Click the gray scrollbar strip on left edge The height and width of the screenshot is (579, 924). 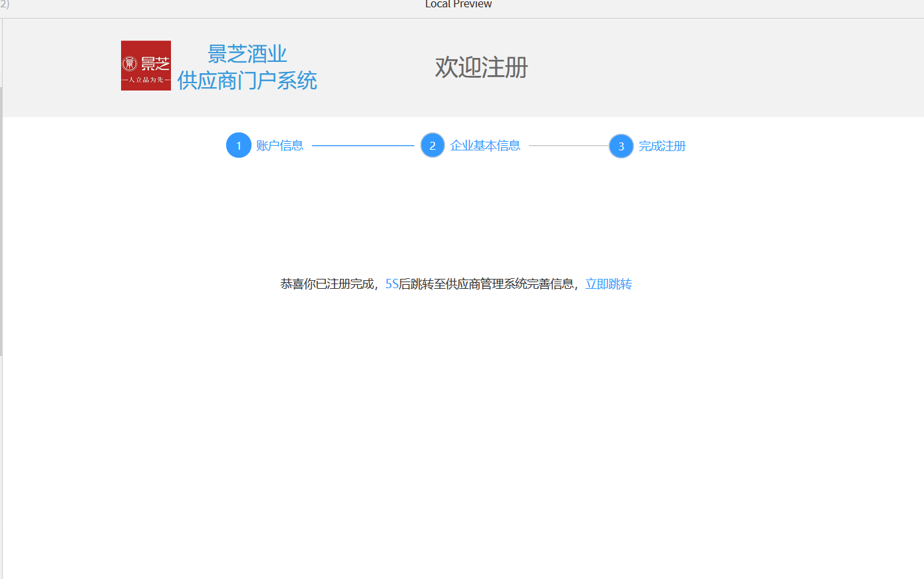1,221
